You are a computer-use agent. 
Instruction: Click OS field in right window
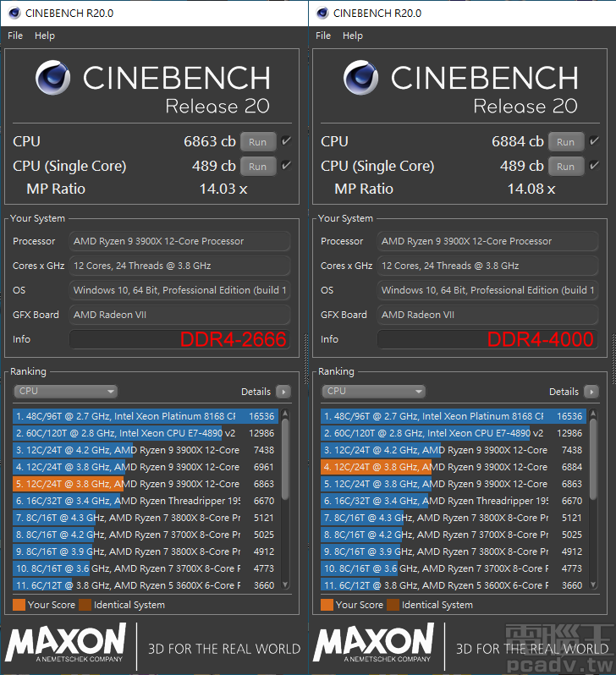(x=487, y=290)
